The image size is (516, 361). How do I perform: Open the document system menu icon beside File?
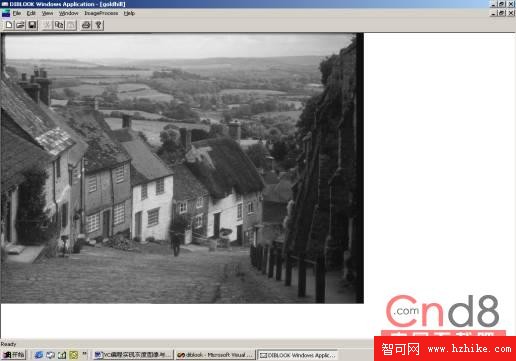point(6,13)
